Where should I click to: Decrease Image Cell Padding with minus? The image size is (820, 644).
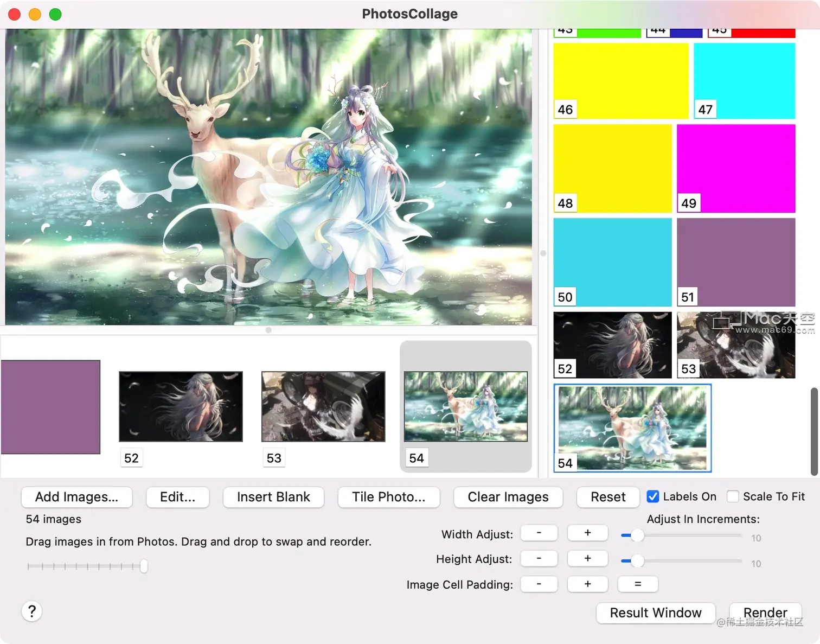pos(539,584)
